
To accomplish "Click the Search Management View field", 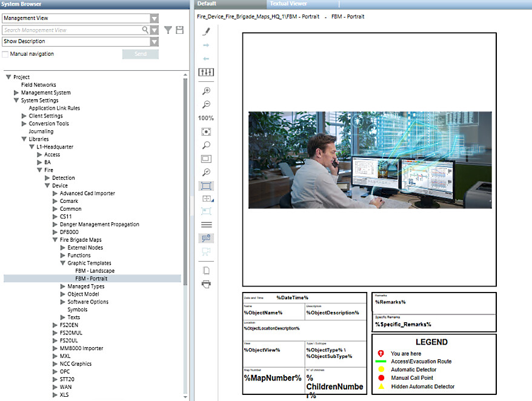I will [x=73, y=30].
